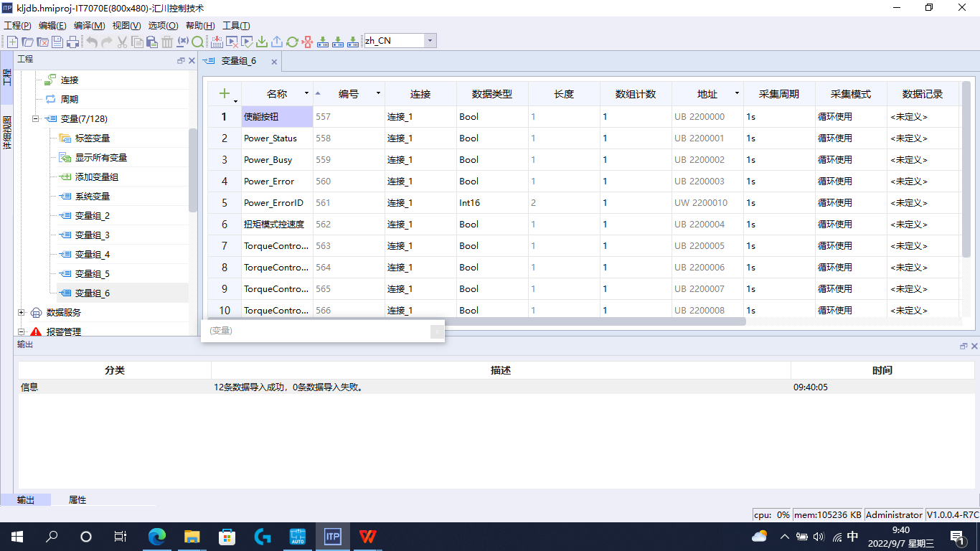Click the Save toolbar icon
Screen dimensions: 980x551
point(57,42)
